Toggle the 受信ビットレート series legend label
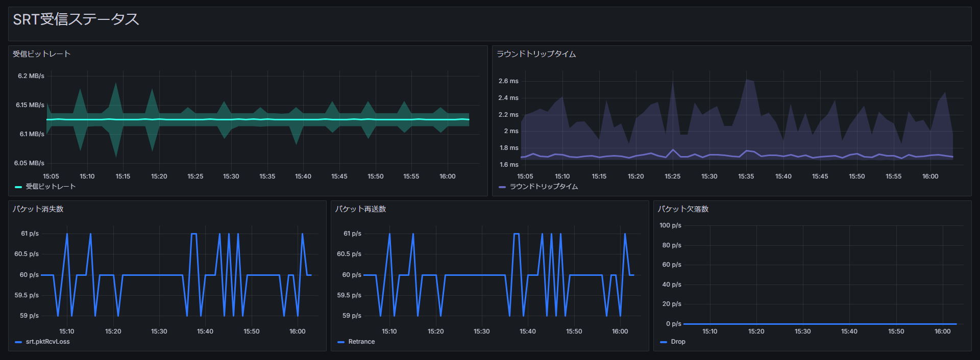Viewport: 980px width, 360px height. (x=51, y=187)
